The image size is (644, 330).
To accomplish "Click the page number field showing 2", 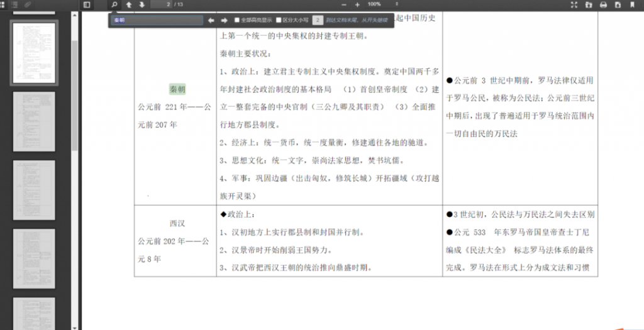I will point(161,4).
